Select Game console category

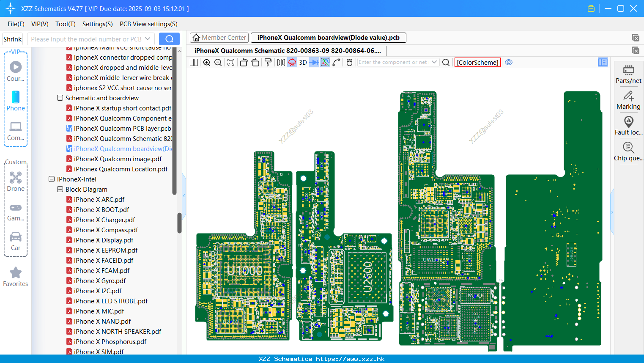click(16, 212)
